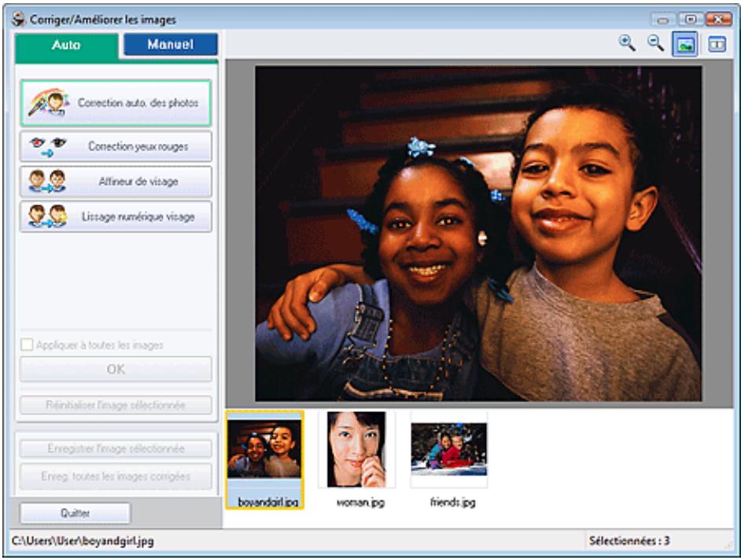Image resolution: width=741 pixels, height=560 pixels.
Task: Choose Correction auto. des photos
Action: click(116, 102)
